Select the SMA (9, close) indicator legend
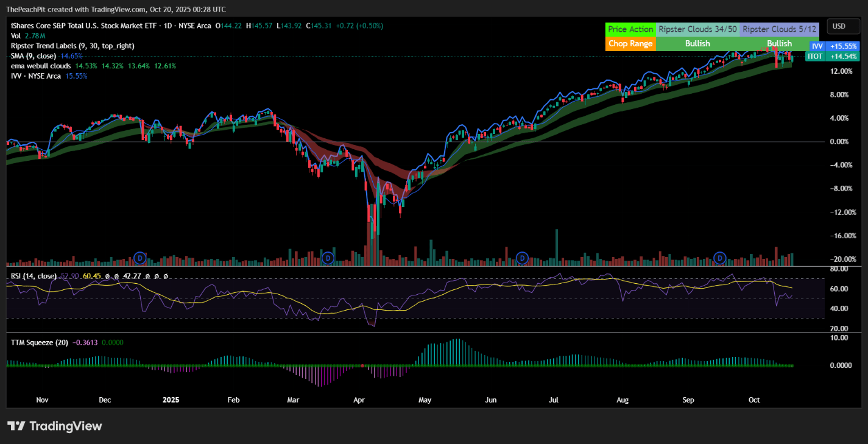Image resolution: width=868 pixels, height=444 pixels. point(34,56)
